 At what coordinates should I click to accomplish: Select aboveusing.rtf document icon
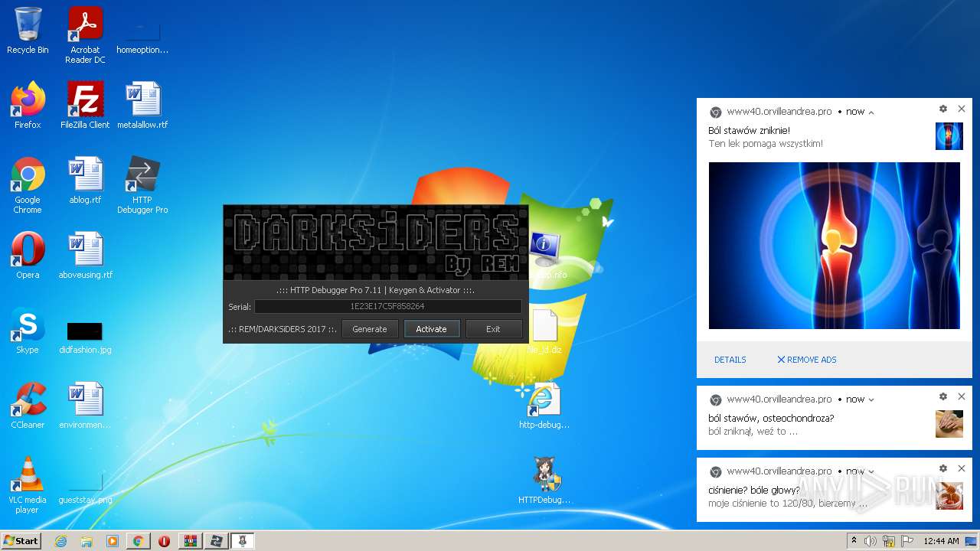(x=85, y=256)
